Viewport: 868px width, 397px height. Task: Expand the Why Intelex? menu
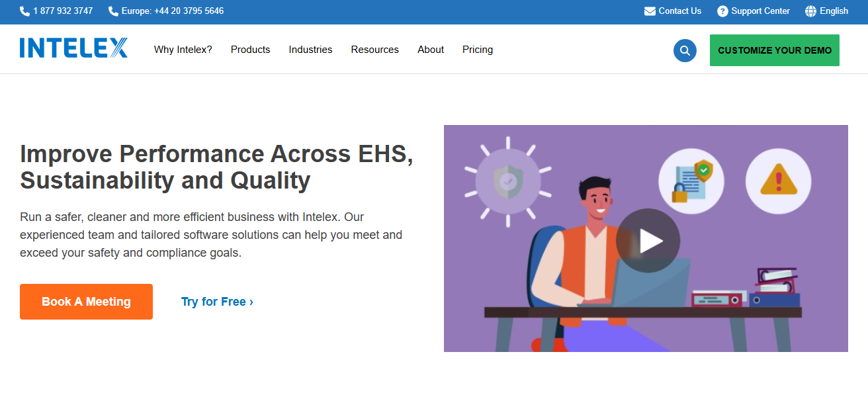pyautogui.click(x=183, y=50)
